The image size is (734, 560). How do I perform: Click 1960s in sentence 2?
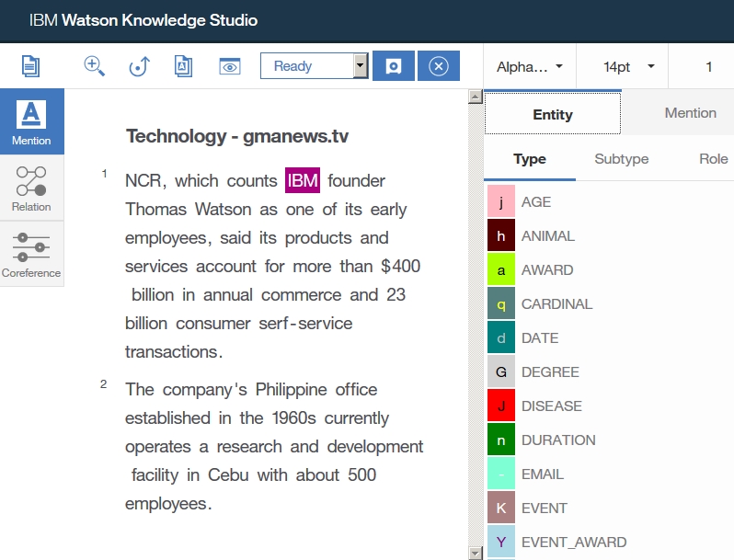tap(294, 418)
